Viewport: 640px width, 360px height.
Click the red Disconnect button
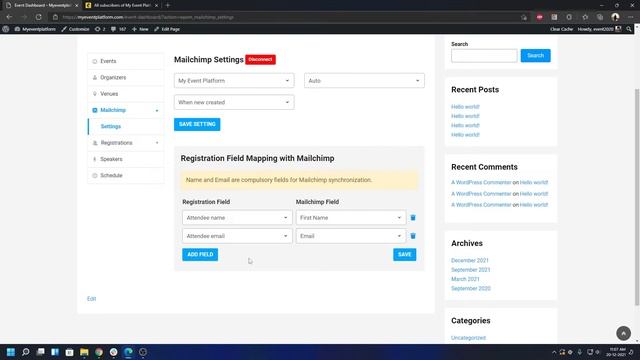click(x=260, y=60)
